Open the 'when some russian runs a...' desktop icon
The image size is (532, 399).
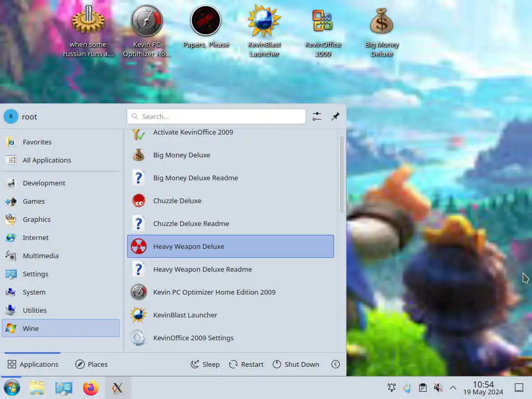tap(88, 31)
